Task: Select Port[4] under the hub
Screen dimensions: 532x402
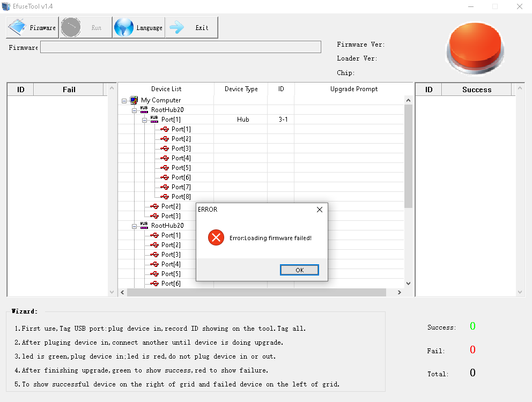Action: coord(181,158)
